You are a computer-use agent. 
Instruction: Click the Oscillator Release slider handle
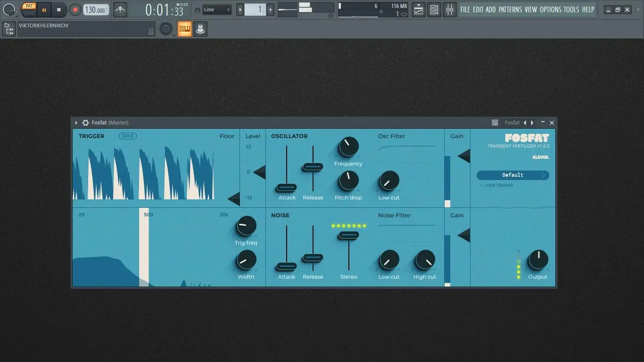313,167
